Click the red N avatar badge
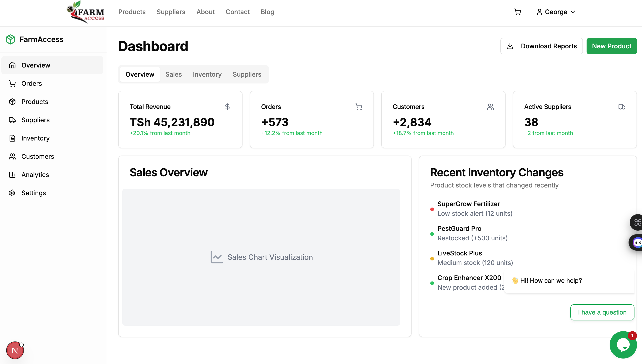The width and height of the screenshot is (642, 364). (15, 350)
